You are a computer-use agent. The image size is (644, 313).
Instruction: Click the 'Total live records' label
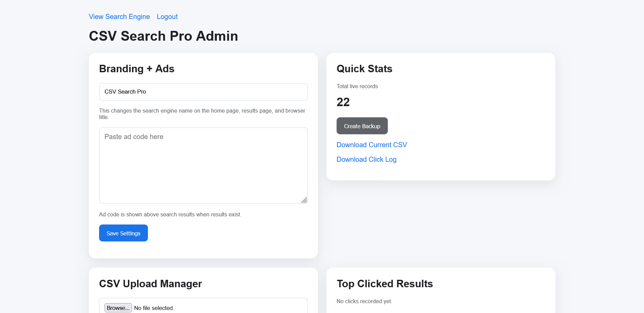357,86
